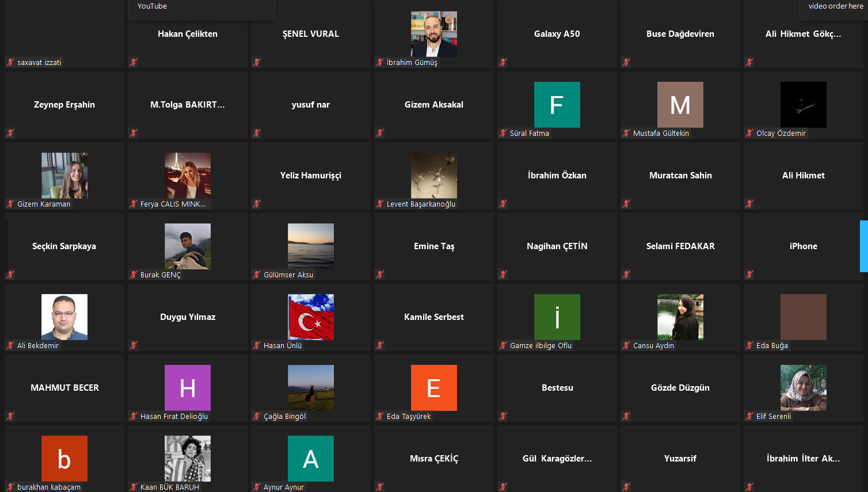Click the solid brown avatar of Eda Buğa
This screenshot has width=868, height=492.
pyautogui.click(x=803, y=316)
